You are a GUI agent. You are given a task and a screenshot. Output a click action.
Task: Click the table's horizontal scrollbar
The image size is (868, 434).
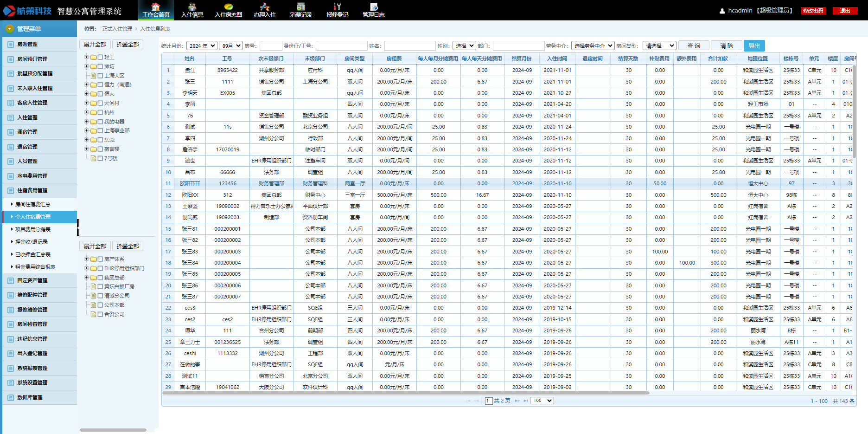[x=406, y=393]
